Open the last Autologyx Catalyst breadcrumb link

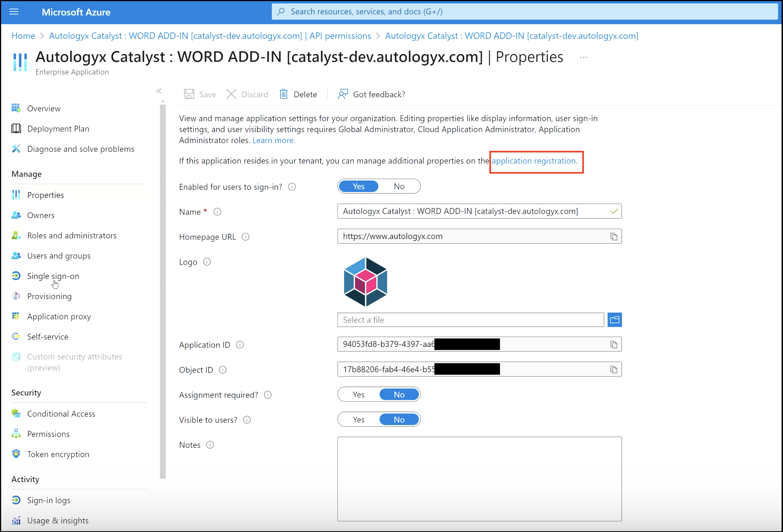pos(511,36)
